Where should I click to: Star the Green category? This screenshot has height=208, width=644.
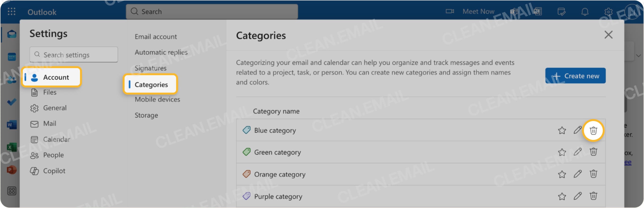562,152
